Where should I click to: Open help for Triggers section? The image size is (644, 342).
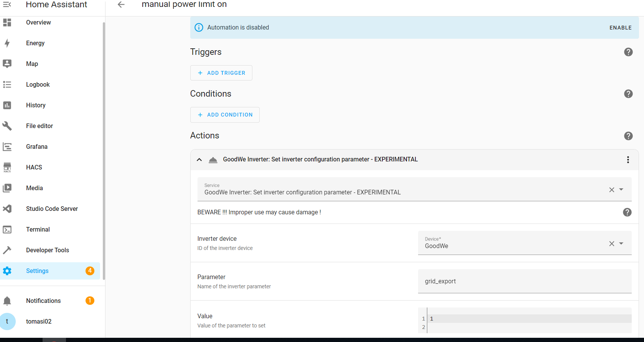tap(628, 52)
